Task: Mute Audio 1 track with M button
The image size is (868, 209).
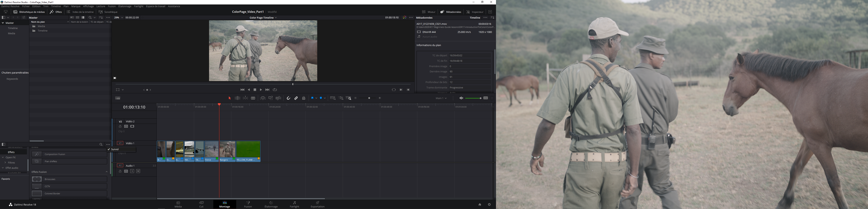Action: click(x=138, y=171)
